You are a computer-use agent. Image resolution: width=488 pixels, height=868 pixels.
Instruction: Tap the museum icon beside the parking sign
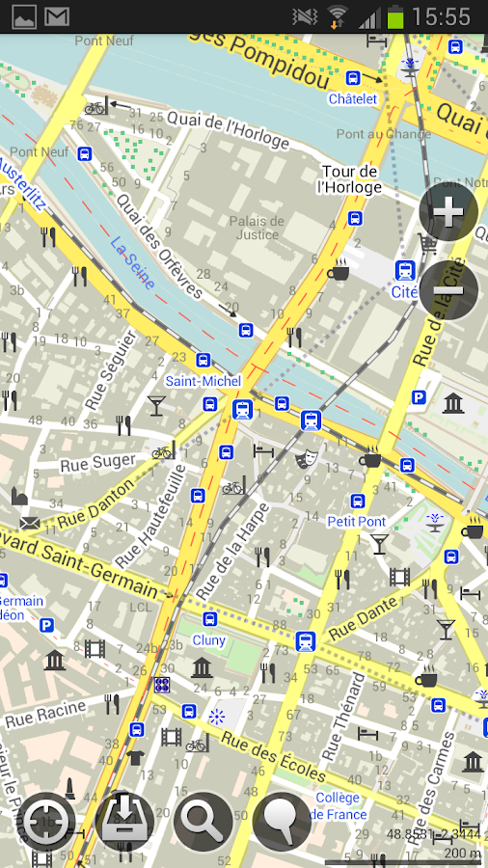click(x=453, y=403)
